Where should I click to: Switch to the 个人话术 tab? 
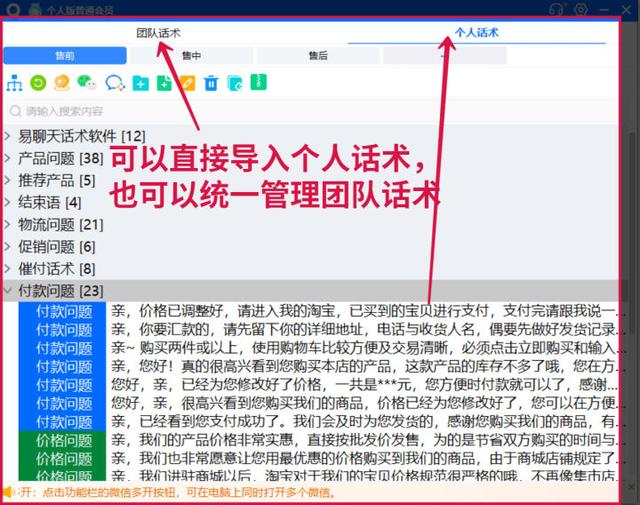476,33
